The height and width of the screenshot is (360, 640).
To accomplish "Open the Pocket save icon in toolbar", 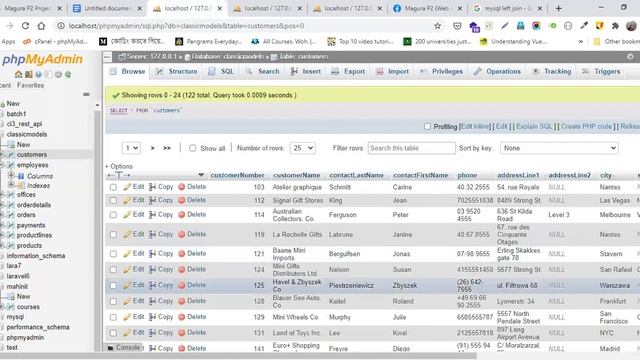I will [x=457, y=26].
